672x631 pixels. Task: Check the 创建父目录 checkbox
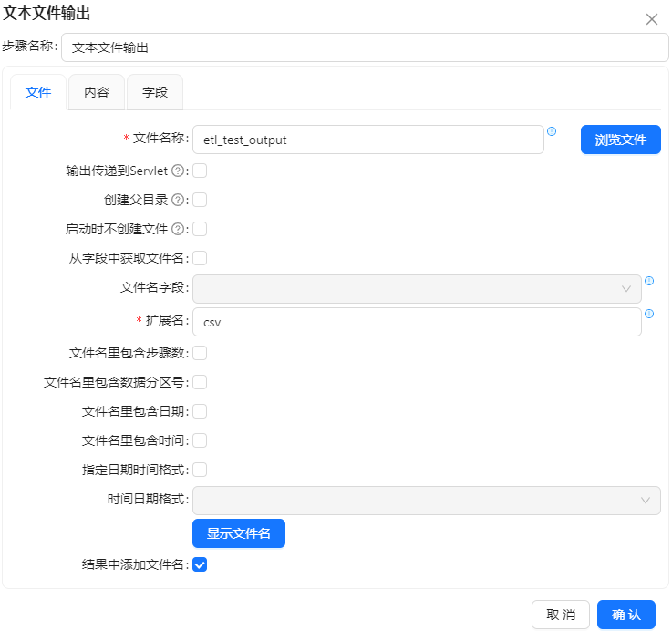(200, 200)
